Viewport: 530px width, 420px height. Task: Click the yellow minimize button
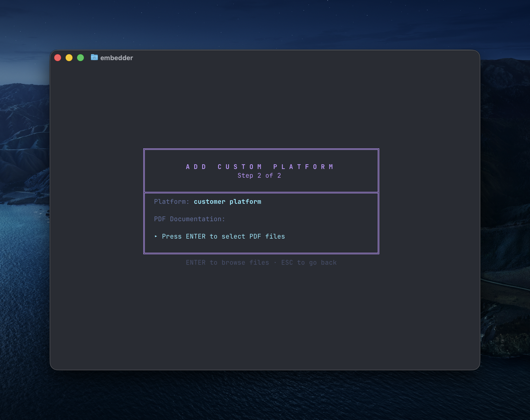[x=69, y=58]
